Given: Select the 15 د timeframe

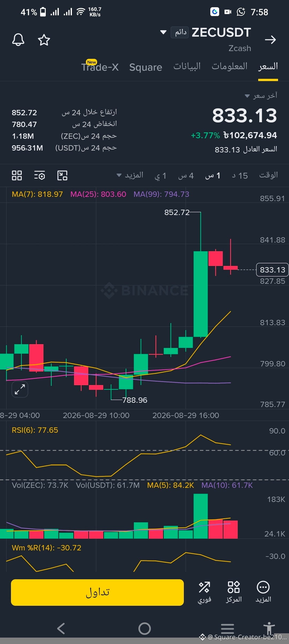Looking at the screenshot, I should tap(240, 176).
